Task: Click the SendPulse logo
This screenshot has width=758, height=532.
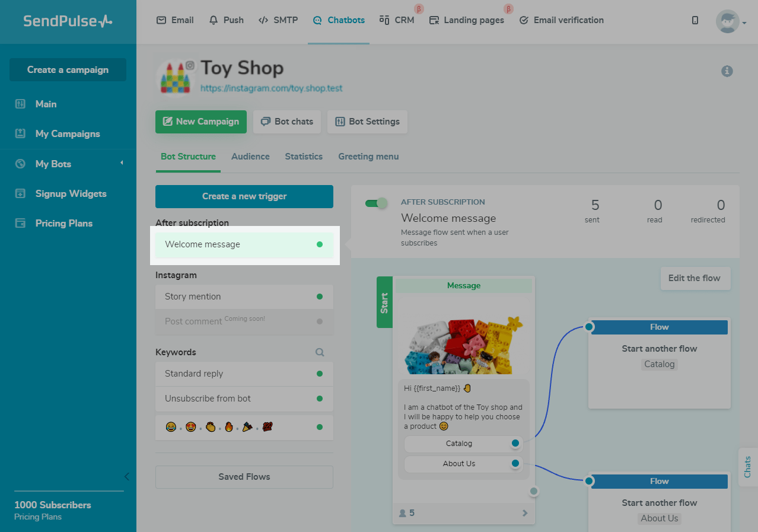Action: 68,21
